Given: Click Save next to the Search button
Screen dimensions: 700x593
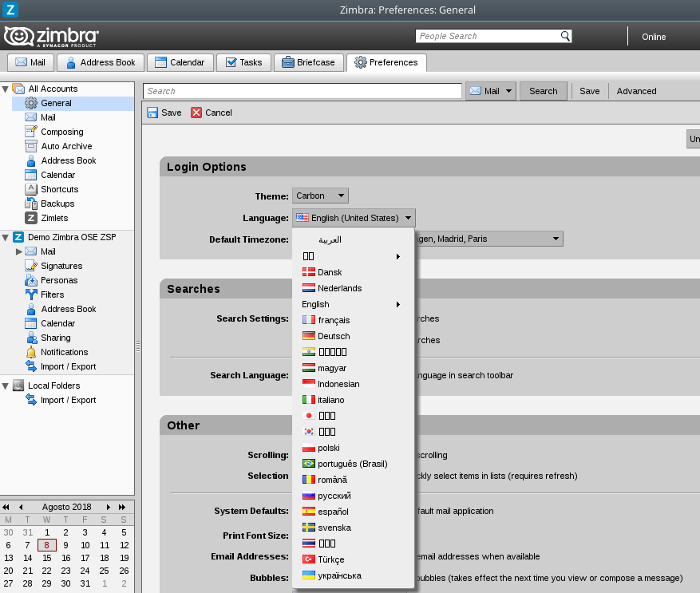Looking at the screenshot, I should click(x=589, y=91).
